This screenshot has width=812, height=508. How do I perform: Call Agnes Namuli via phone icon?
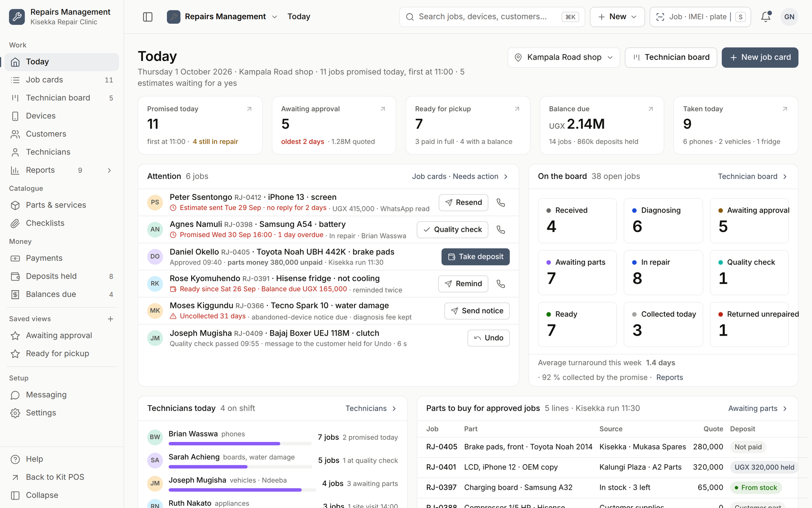click(501, 229)
